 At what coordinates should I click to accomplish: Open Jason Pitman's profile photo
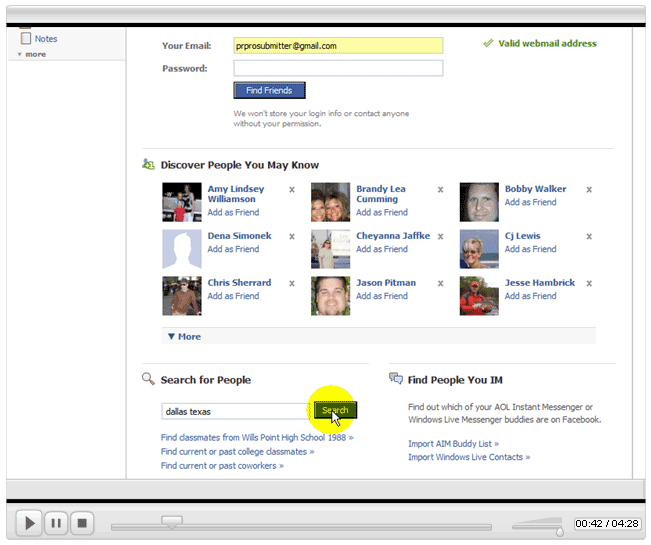coord(330,296)
